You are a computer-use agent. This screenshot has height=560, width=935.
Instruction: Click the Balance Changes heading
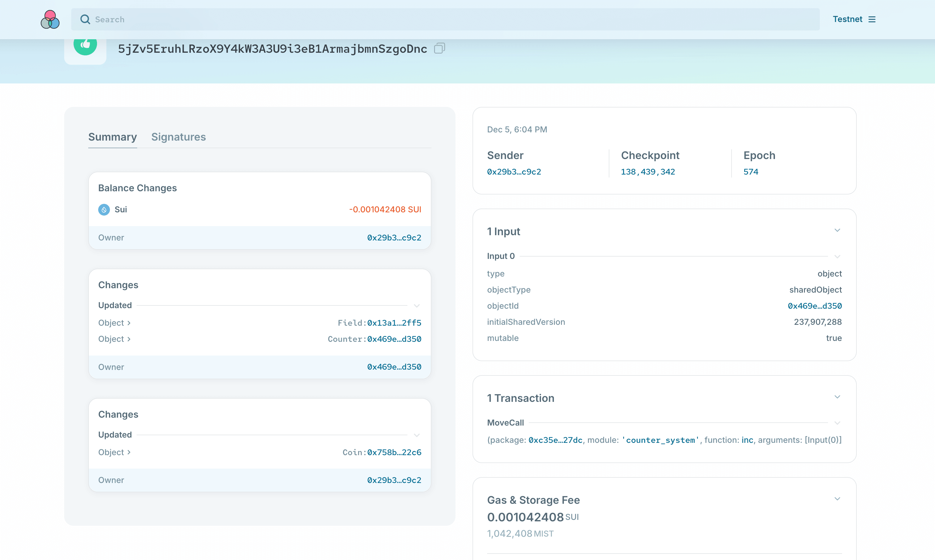(x=137, y=188)
